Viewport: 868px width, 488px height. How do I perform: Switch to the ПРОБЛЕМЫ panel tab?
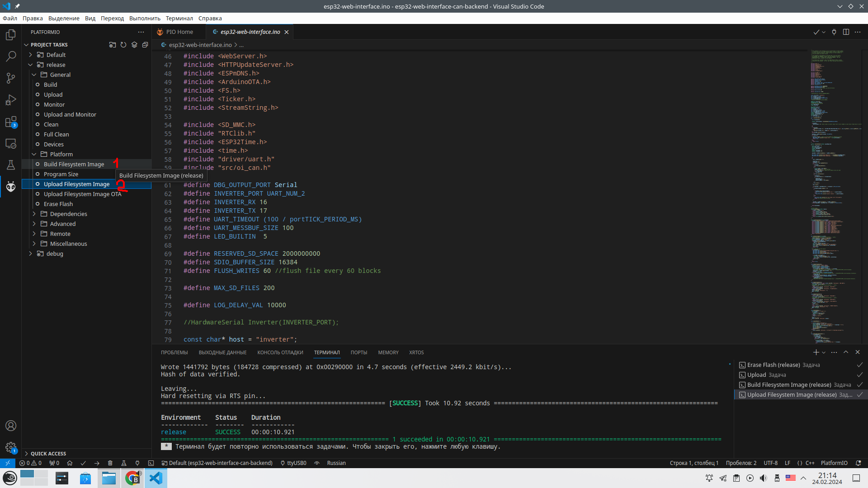point(174,352)
